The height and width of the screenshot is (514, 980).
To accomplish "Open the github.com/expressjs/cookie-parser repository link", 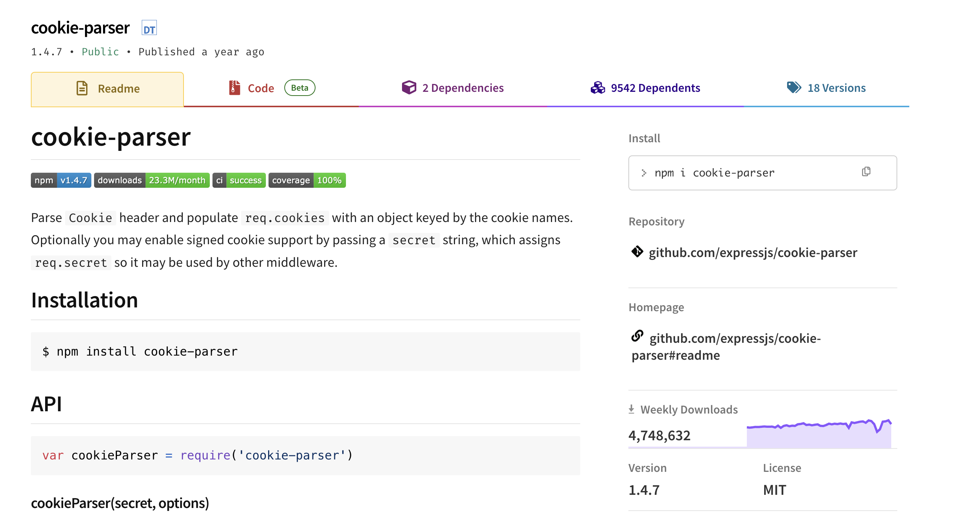I will pyautogui.click(x=752, y=252).
